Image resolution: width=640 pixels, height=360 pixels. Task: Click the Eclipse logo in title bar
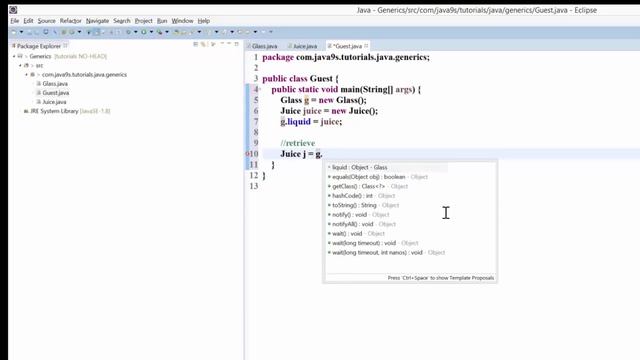coord(13,10)
